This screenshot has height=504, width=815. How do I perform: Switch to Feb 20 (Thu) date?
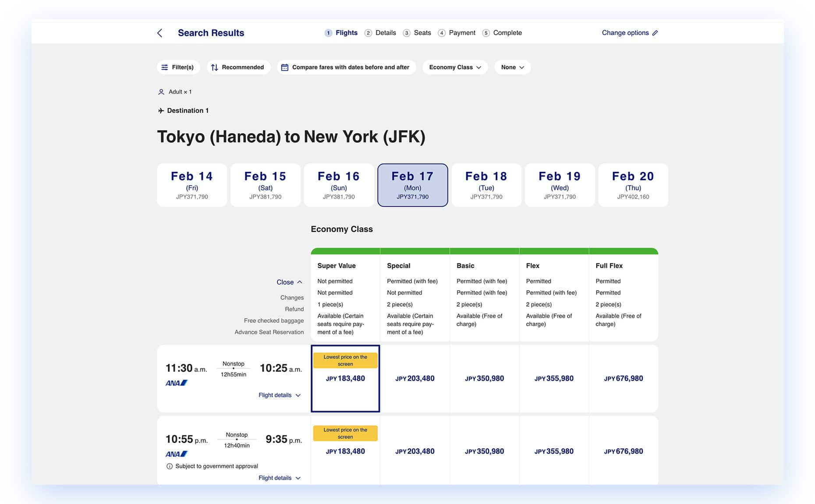[633, 185]
